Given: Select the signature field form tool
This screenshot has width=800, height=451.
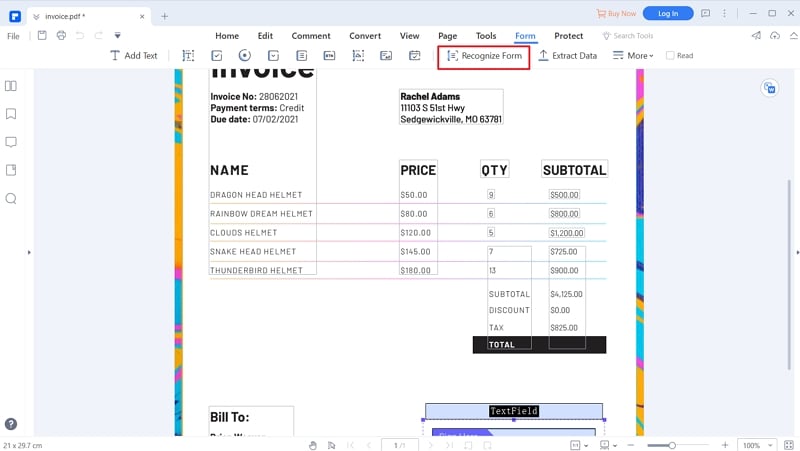Looking at the screenshot, I should 386,56.
